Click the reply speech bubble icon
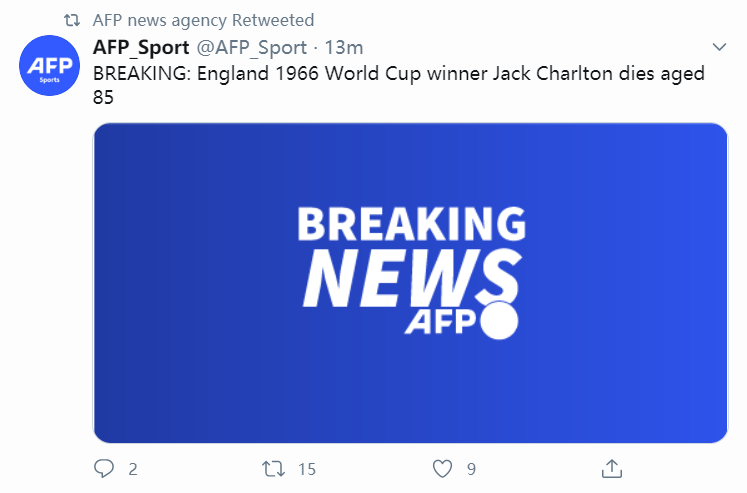 (x=105, y=468)
